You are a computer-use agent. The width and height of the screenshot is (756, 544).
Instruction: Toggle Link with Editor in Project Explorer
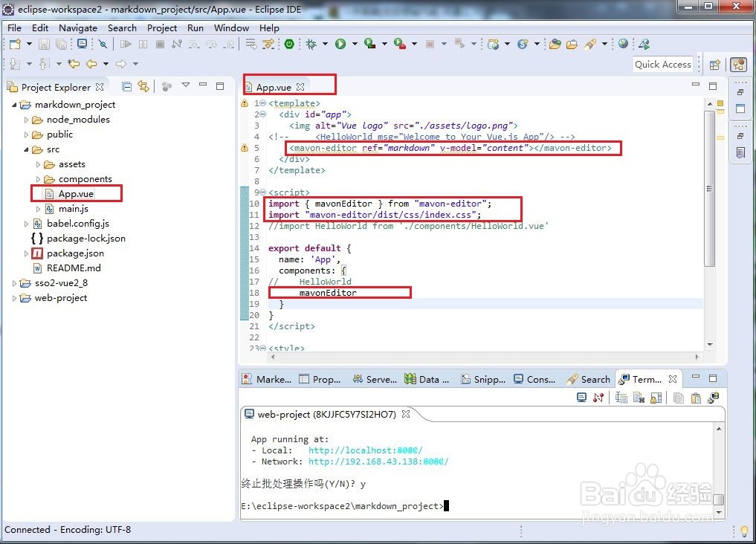point(143,84)
